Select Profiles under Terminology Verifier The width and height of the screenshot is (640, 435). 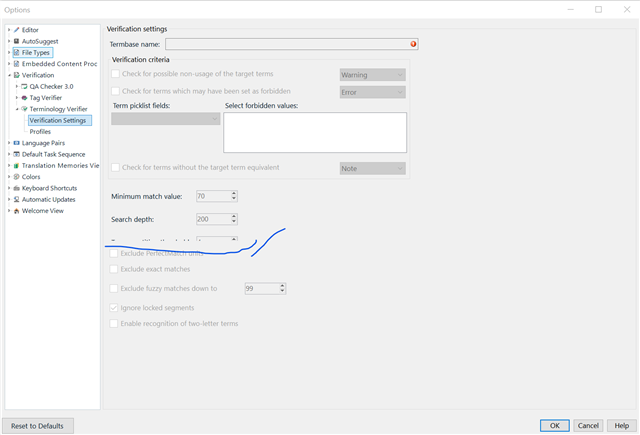[x=40, y=132]
